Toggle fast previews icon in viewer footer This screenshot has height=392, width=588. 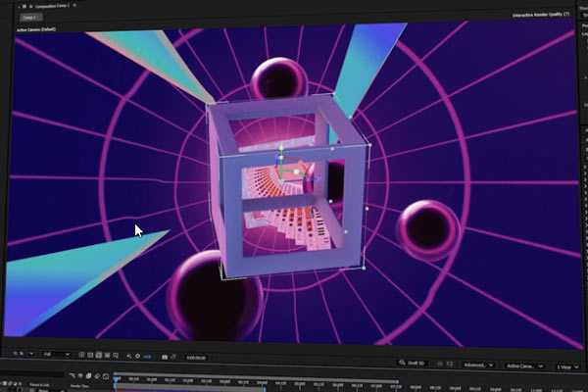tap(81, 355)
